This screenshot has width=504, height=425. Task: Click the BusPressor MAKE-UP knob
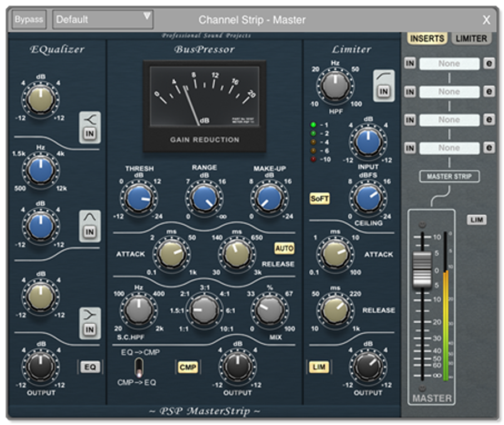point(269,199)
